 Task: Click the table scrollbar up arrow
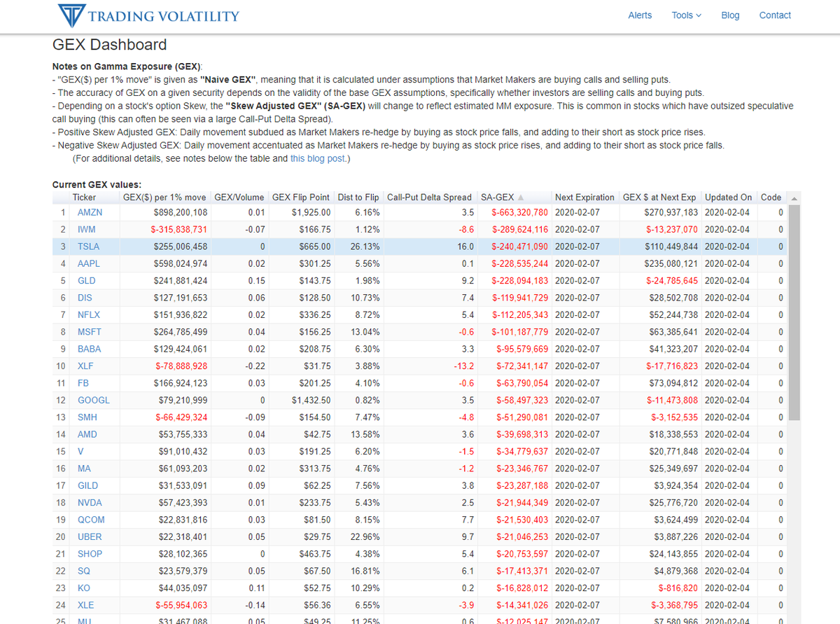coord(794,198)
